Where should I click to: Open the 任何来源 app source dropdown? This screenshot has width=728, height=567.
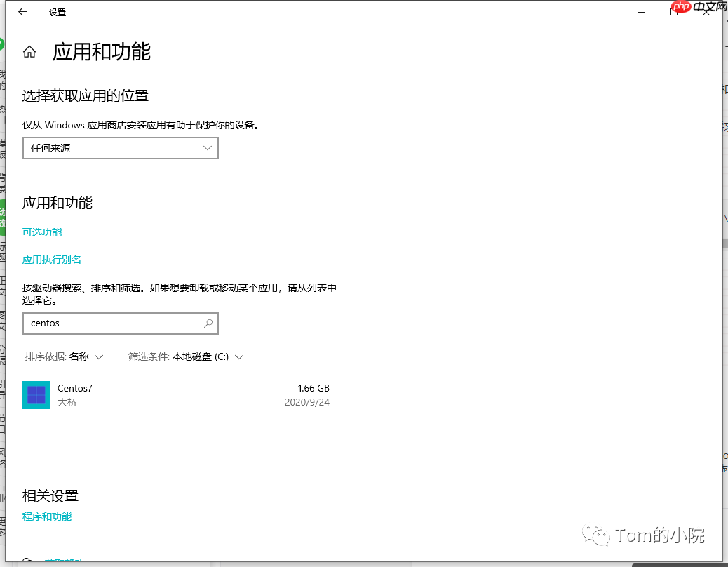(120, 148)
